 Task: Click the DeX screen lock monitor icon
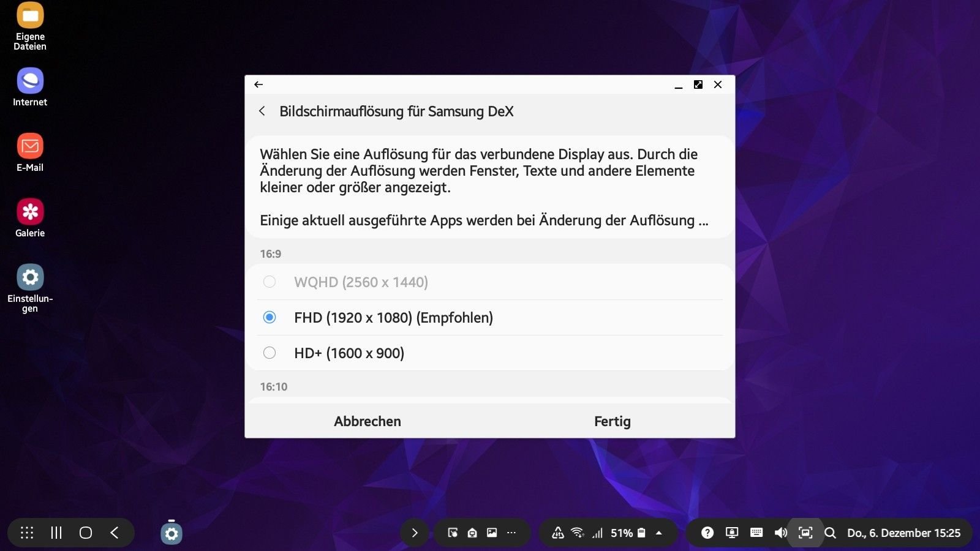(x=732, y=533)
